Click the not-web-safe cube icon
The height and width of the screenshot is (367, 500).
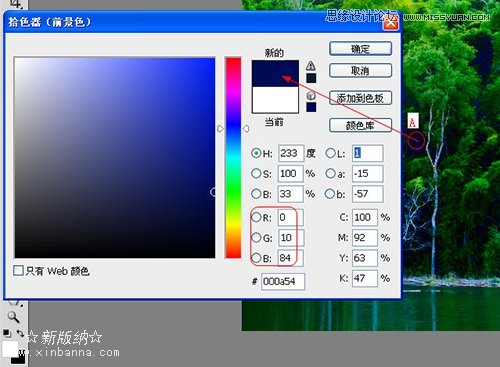click(x=311, y=96)
